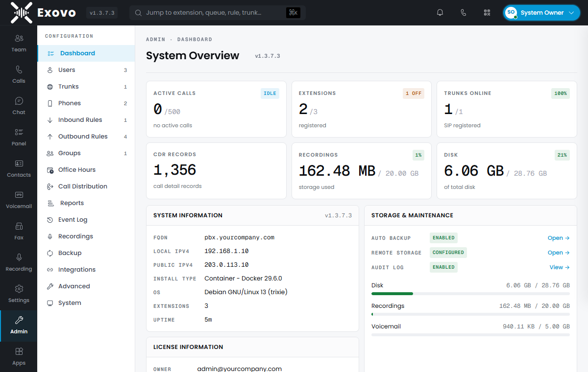
Task: Click the Extensions card
Action: click(x=362, y=109)
